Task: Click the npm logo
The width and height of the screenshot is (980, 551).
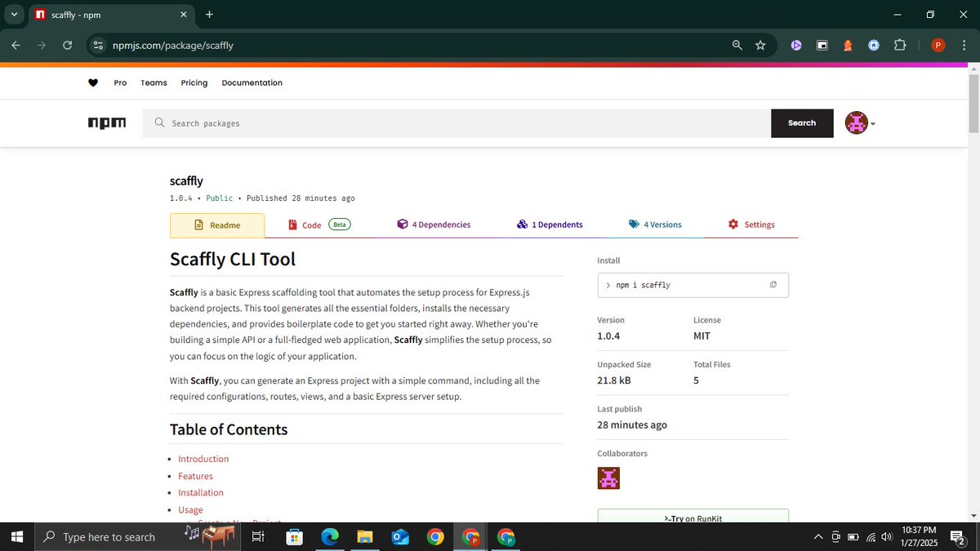Action: point(107,123)
